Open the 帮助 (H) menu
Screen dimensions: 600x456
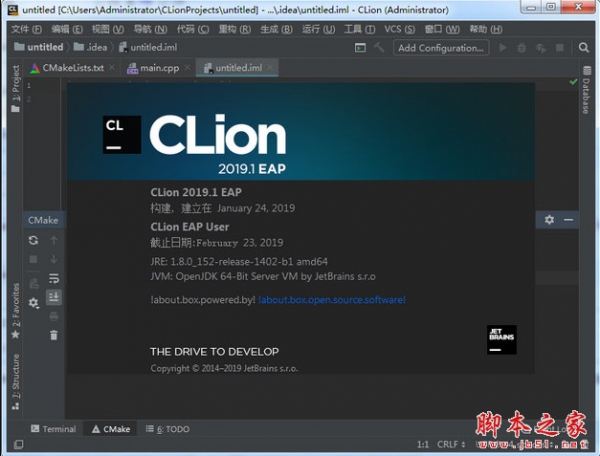(x=486, y=29)
